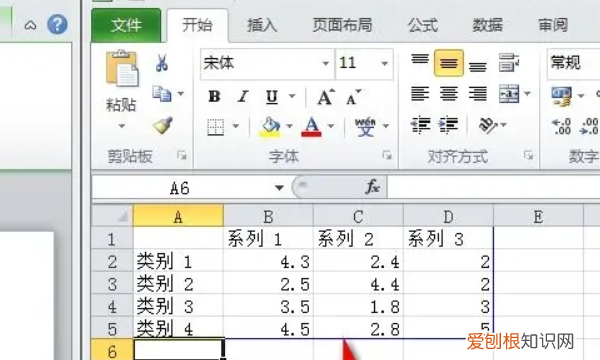This screenshot has height=360, width=600.
Task: Increase font size with large A
Action: [x=326, y=97]
